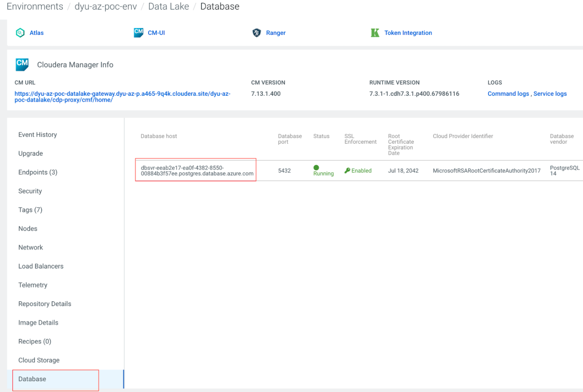The height and width of the screenshot is (392, 583).
Task: Click the blue CM-UI square icon
Action: tap(138, 32)
